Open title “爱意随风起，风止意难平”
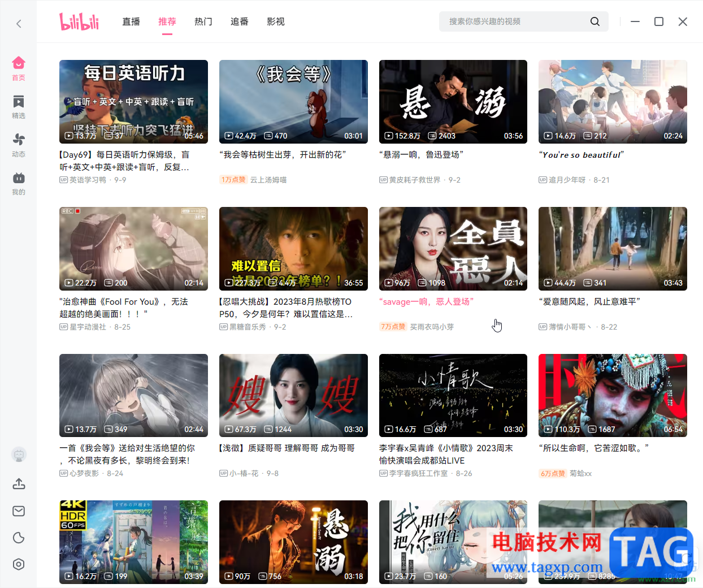The image size is (703, 588). 589,302
